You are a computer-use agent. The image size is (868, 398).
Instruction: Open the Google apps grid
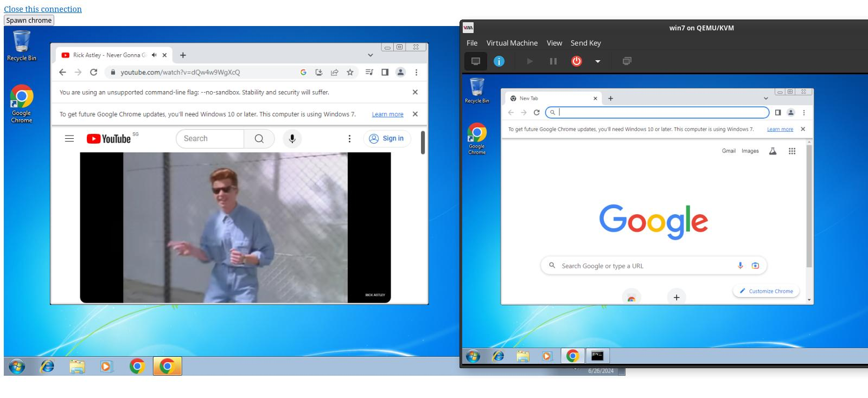click(792, 151)
